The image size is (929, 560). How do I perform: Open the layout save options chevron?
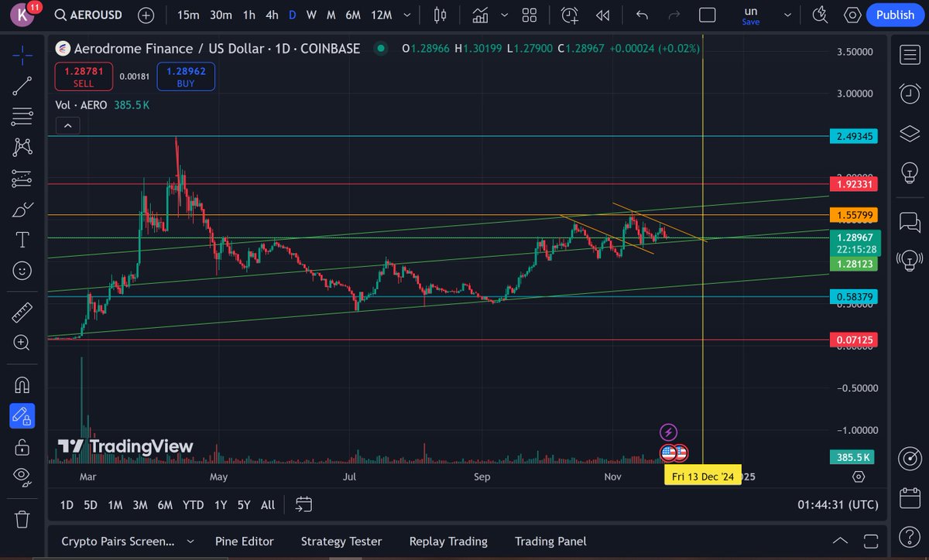coord(788,15)
